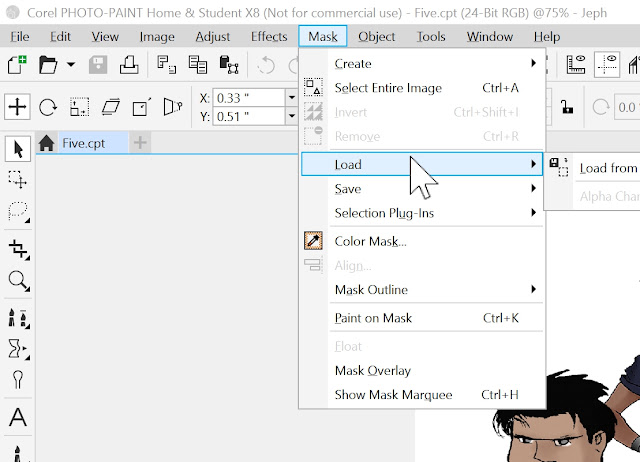Expand the Mask Outline submenu
The width and height of the screenshot is (640, 462).
point(422,289)
